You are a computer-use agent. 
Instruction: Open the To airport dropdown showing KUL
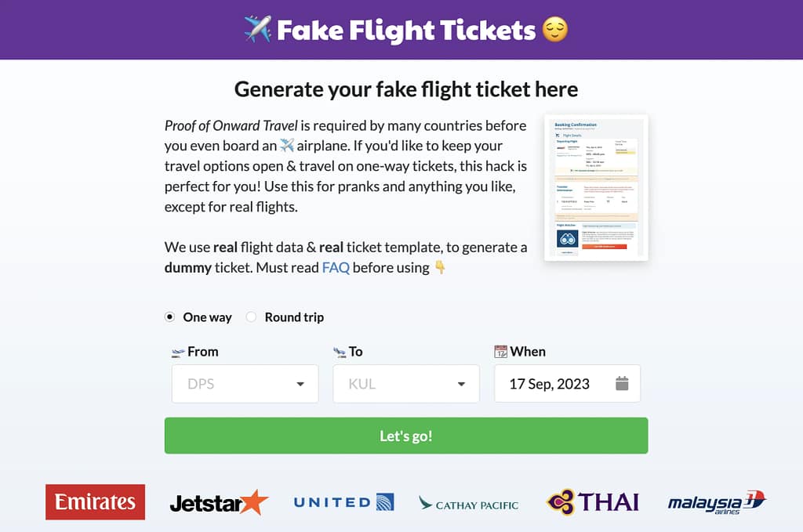[x=405, y=383]
